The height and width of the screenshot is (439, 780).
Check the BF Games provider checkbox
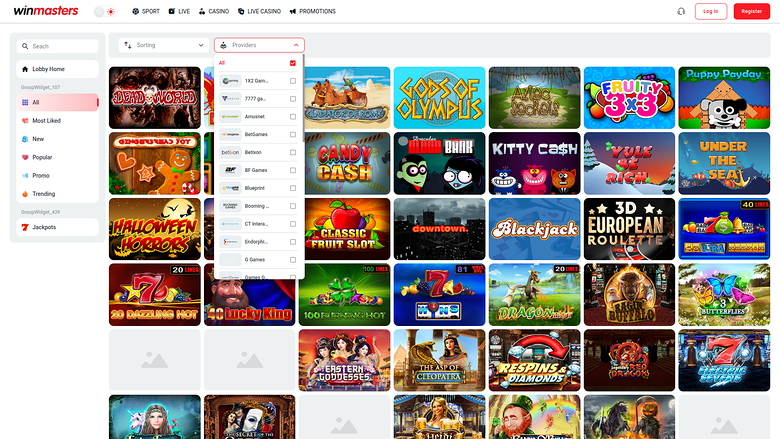point(292,171)
